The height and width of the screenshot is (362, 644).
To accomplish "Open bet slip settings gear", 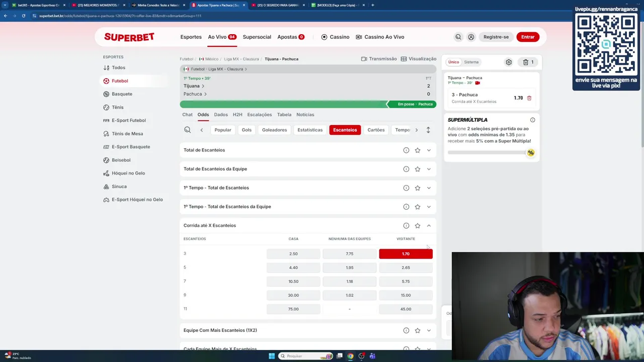I will 509,62.
